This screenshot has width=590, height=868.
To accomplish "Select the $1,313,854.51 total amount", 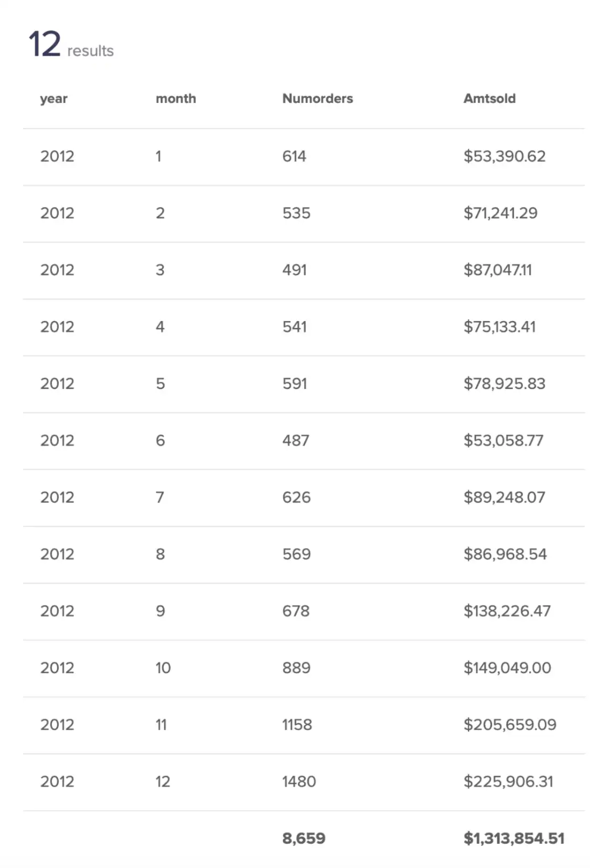I will 514,838.
